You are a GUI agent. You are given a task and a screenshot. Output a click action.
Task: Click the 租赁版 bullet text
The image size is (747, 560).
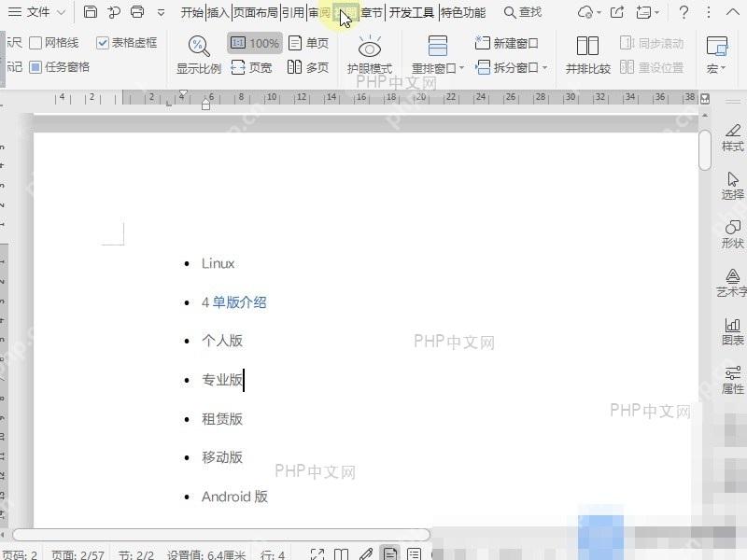tap(222, 419)
